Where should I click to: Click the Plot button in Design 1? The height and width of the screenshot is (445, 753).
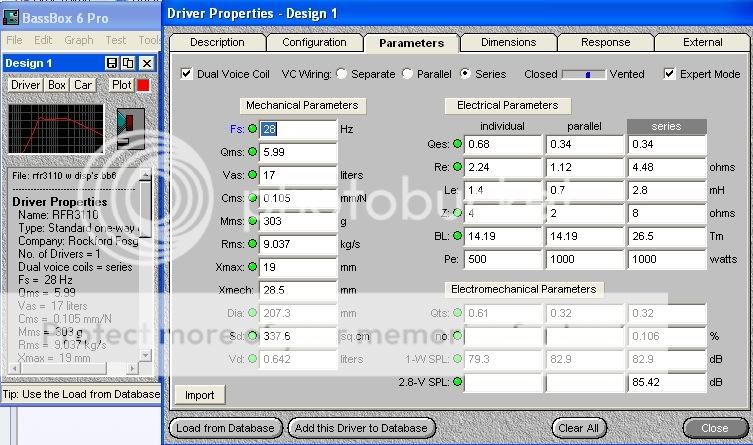point(121,85)
